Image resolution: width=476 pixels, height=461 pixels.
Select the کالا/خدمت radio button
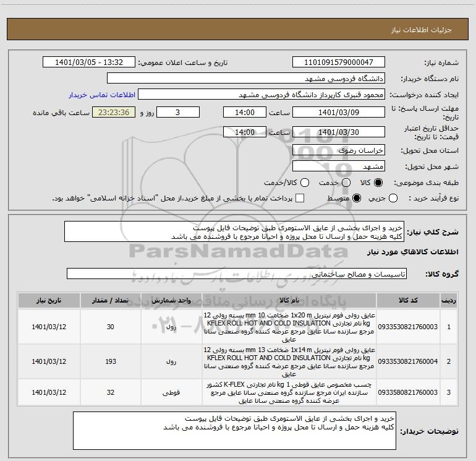coord(305,183)
